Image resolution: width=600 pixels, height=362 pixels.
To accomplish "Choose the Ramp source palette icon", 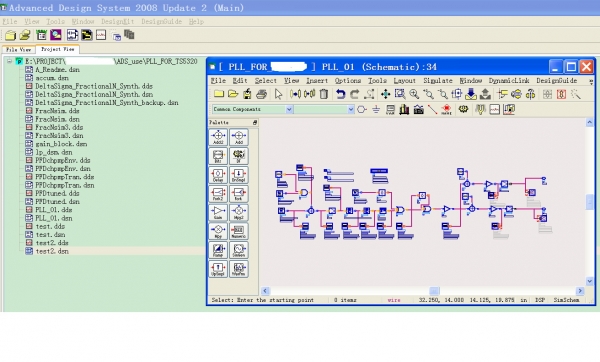I will coord(218,250).
